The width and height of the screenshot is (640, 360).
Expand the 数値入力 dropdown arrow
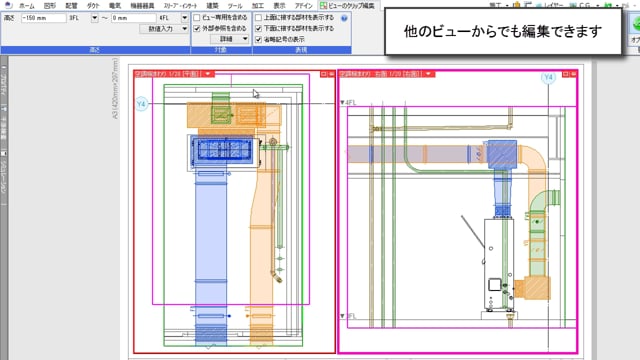click(x=184, y=29)
